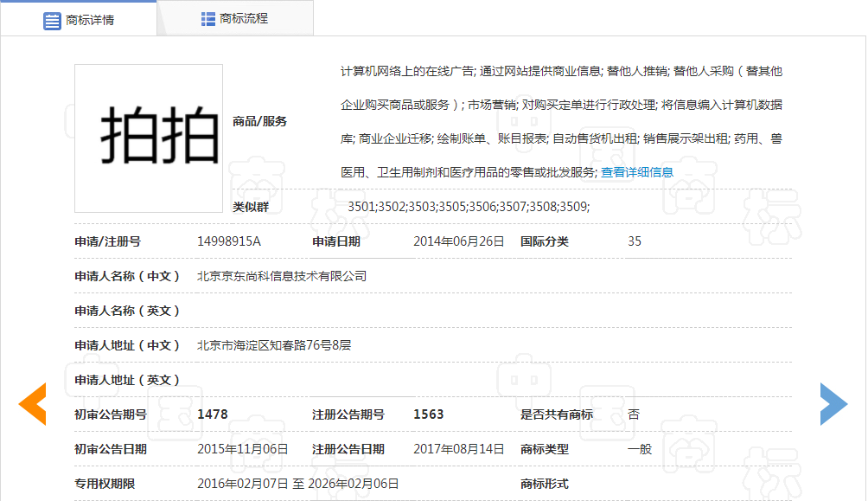The image size is (868, 501).
Task: Click registration announcement date 2017年08月14日
Action: [x=458, y=449]
